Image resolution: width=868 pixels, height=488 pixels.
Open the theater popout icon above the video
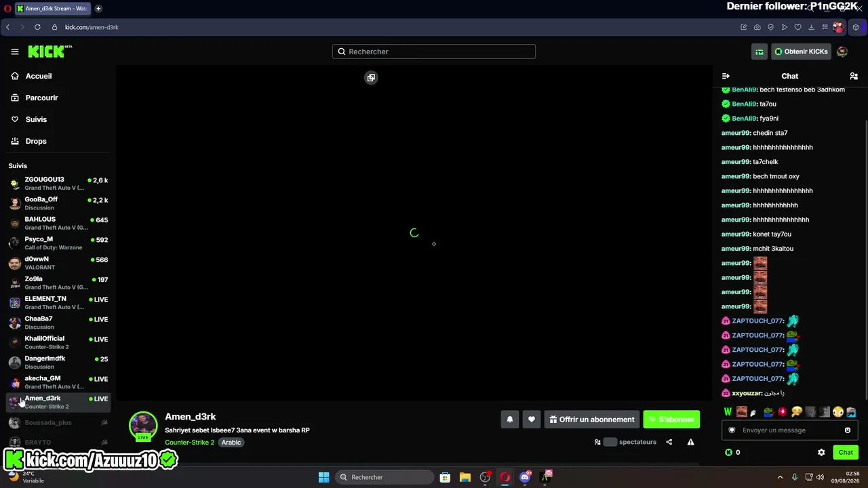[371, 77]
